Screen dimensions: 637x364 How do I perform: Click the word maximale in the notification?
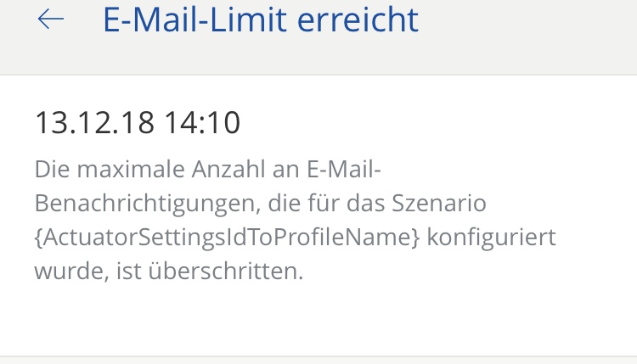point(131,169)
